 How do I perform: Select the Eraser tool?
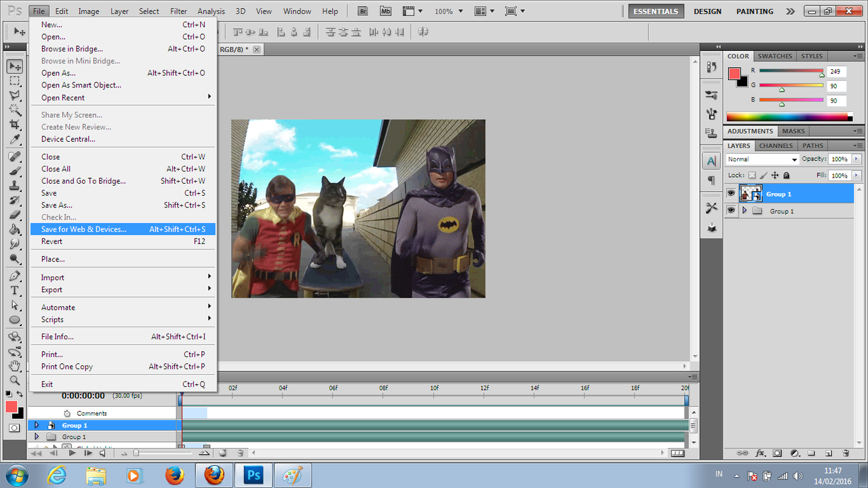(14, 215)
